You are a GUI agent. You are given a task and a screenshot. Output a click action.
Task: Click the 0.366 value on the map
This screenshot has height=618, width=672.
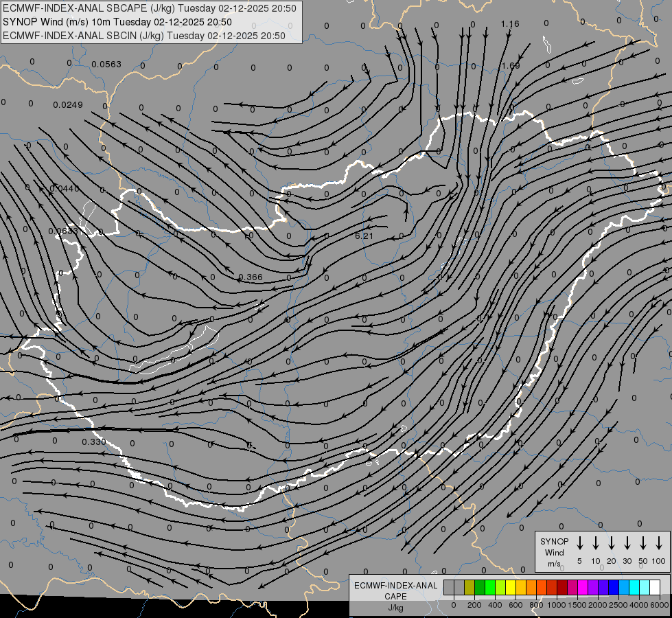click(251, 277)
